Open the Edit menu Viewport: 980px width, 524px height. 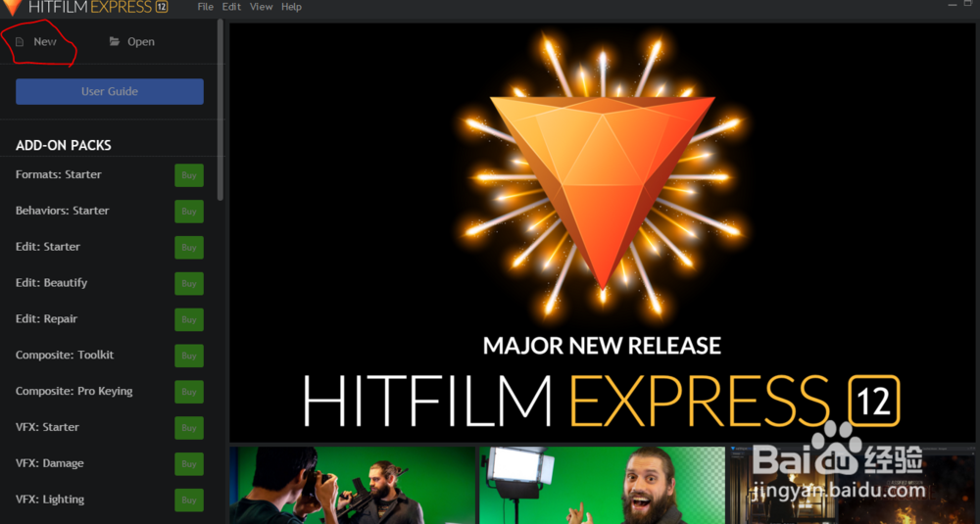231,7
